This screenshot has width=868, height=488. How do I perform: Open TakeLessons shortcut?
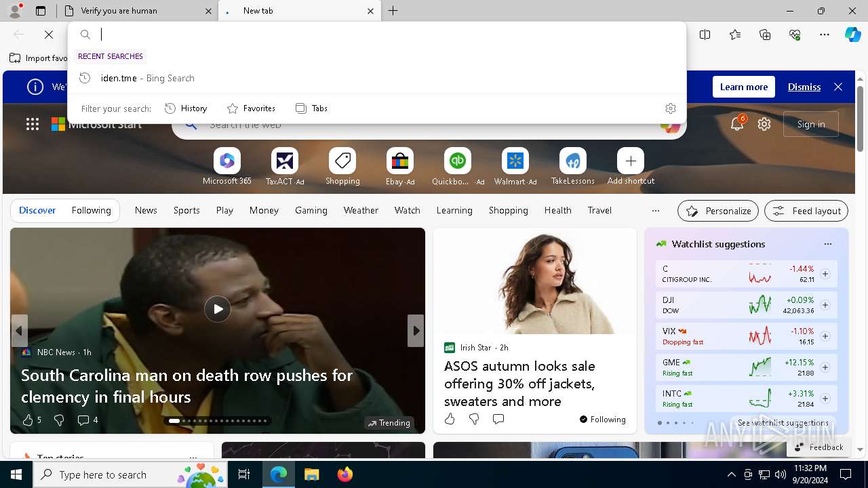(x=573, y=167)
